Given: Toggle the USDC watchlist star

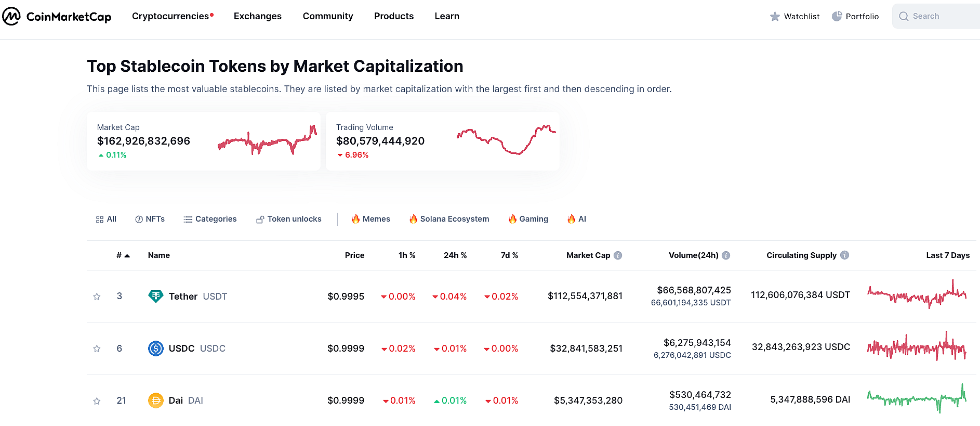Looking at the screenshot, I should 97,348.
